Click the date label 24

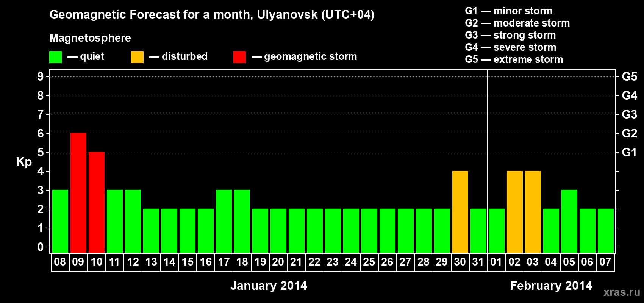click(351, 262)
